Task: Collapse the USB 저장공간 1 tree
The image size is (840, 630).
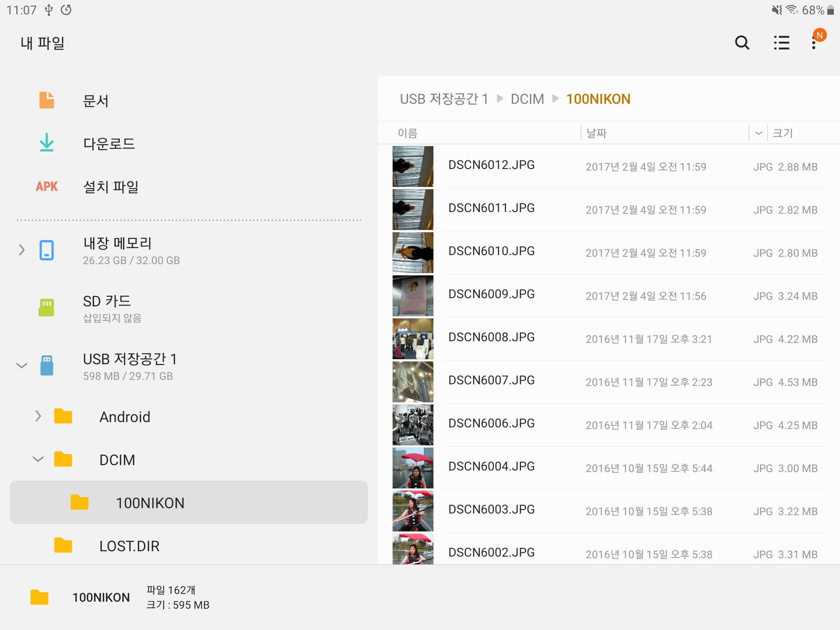Action: point(22,365)
